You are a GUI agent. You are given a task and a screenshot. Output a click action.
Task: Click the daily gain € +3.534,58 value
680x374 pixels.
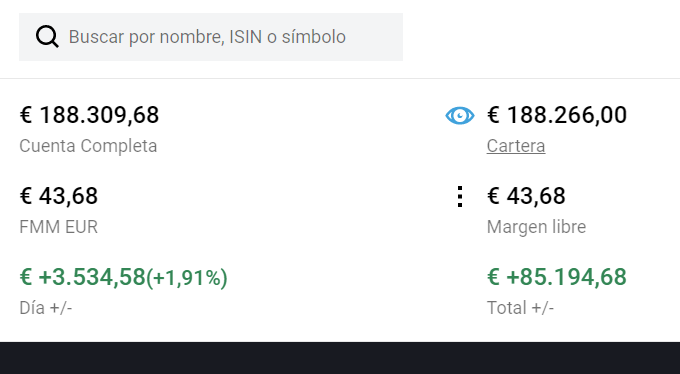82,277
